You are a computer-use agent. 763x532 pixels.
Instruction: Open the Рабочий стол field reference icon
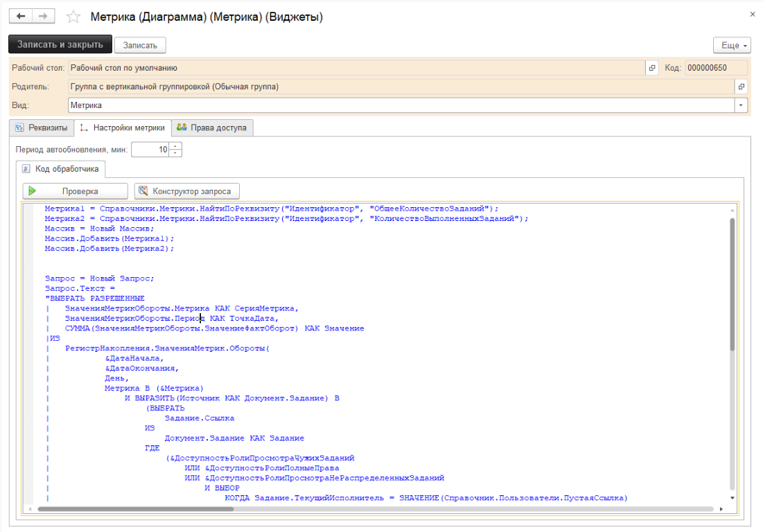[651, 68]
